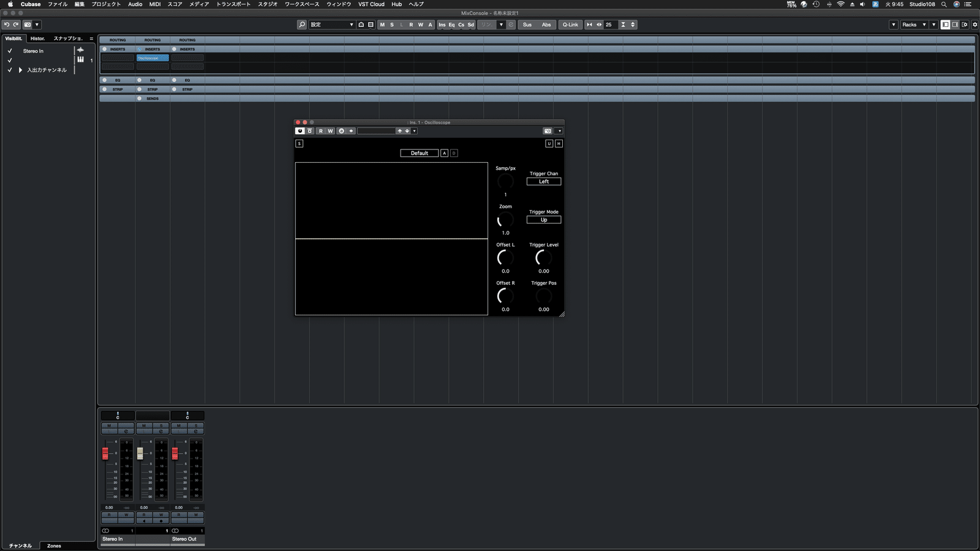Open Trigger Mode Up selector
The image size is (980, 551).
coord(544,220)
